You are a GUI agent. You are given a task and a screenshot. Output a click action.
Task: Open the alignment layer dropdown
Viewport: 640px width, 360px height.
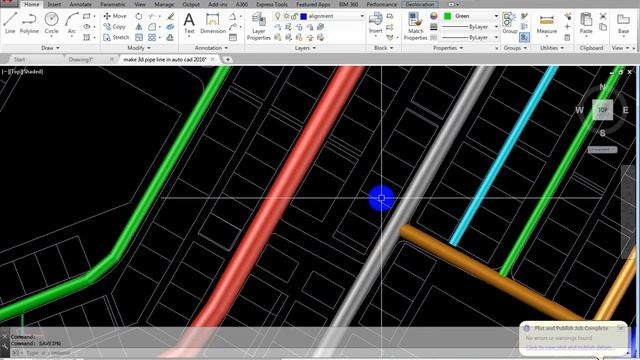click(362, 16)
